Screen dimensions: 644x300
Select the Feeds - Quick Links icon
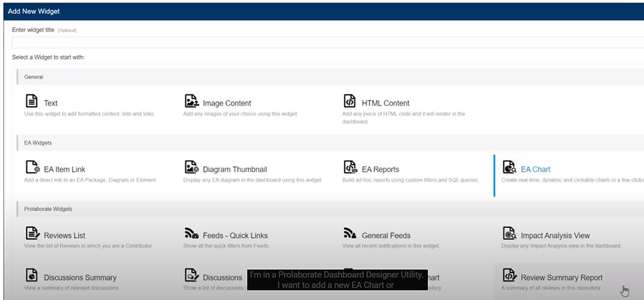[192, 233]
